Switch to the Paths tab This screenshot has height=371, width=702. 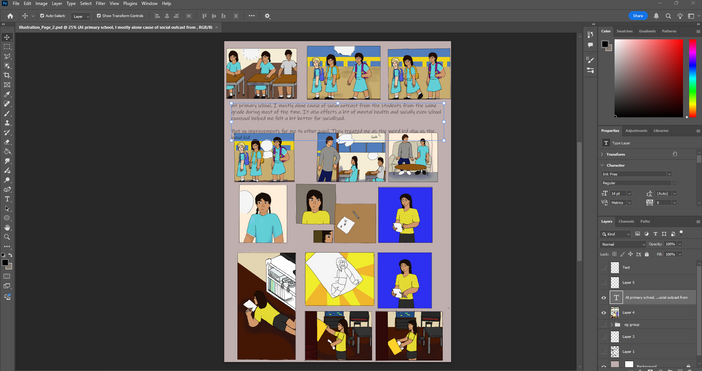pos(645,222)
